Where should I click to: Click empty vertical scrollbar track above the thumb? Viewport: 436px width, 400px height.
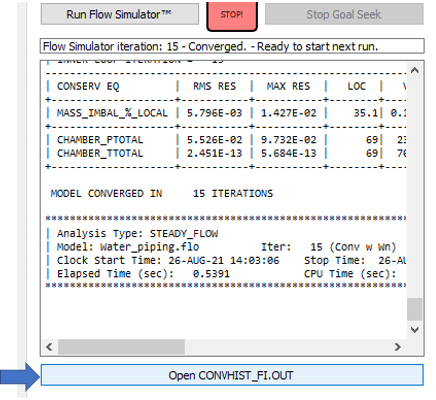coord(415,187)
